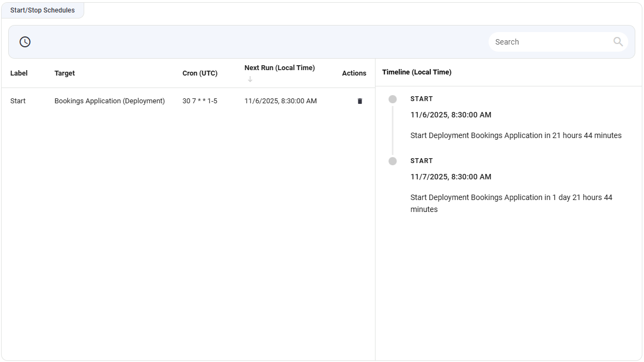Click the second timeline dot for 11/7/2025
644x362 pixels.
point(392,161)
